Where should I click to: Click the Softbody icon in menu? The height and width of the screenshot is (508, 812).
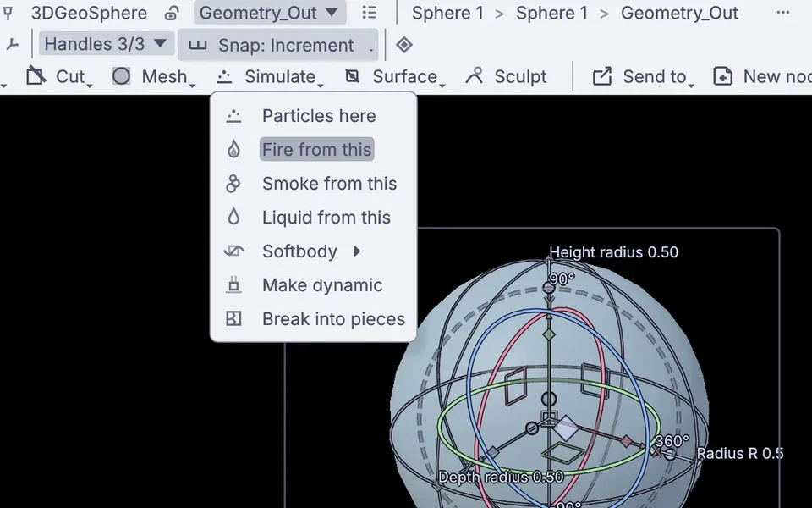pos(233,251)
